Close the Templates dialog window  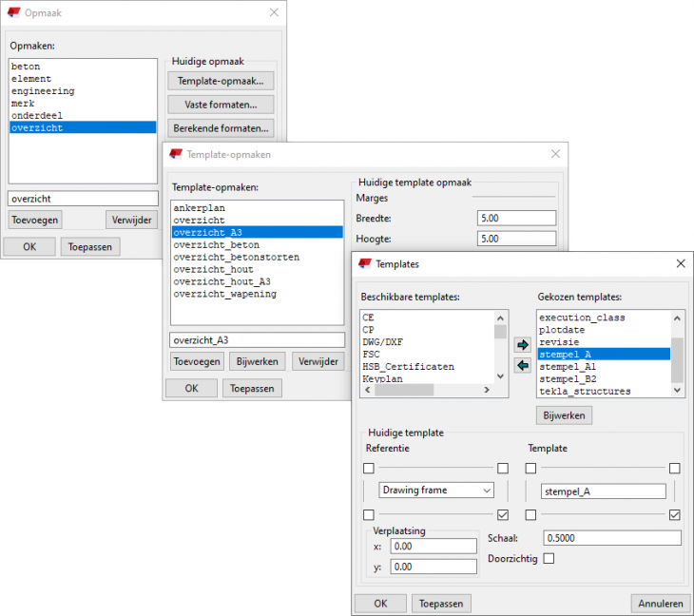(x=679, y=263)
